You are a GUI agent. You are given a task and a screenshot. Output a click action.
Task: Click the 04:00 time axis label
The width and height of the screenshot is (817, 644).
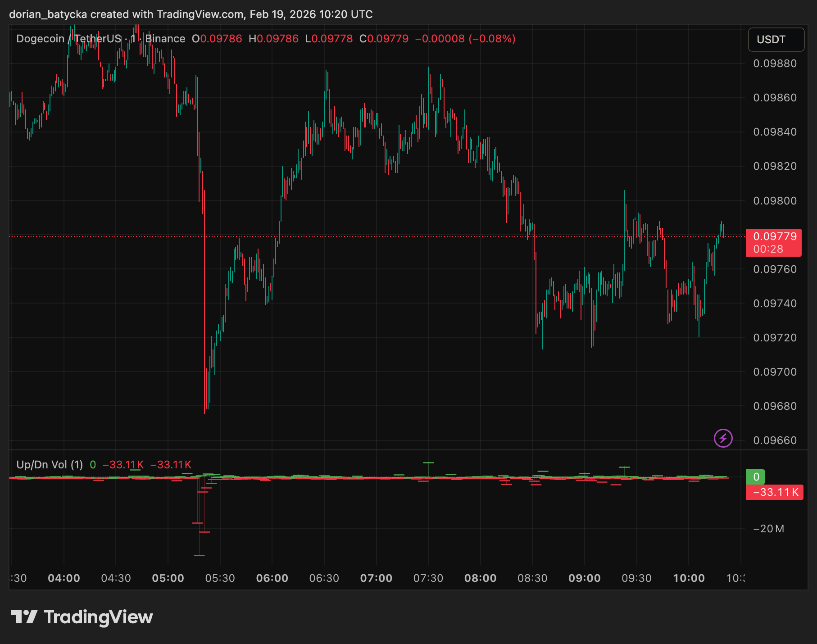[x=64, y=578]
